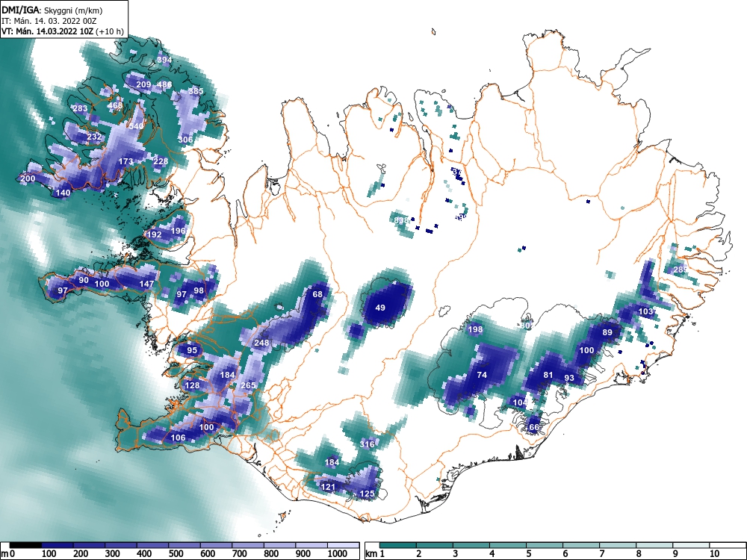Click the 540 visibility value in the Westfjords

click(136, 126)
